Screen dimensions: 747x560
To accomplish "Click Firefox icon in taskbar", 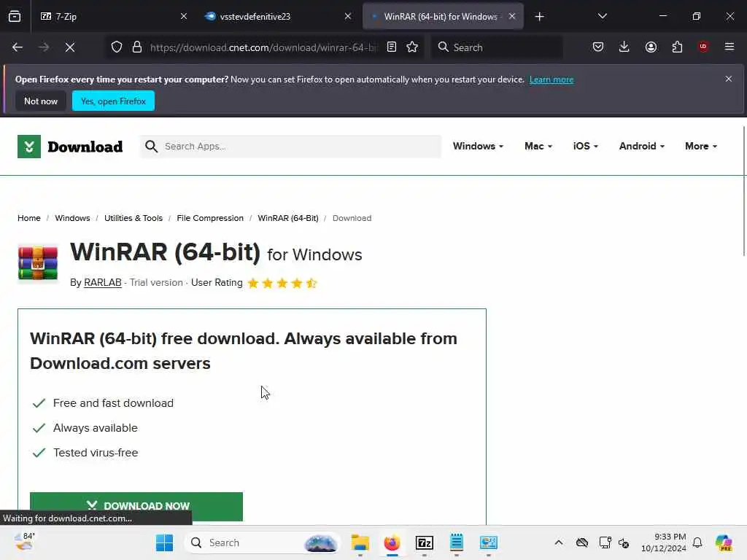I will click(392, 542).
